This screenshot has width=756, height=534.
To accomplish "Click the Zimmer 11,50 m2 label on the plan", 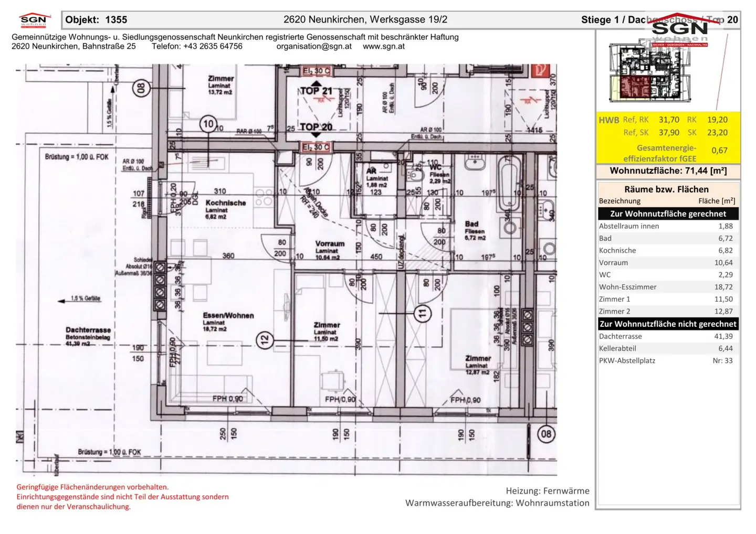I will pos(327,332).
